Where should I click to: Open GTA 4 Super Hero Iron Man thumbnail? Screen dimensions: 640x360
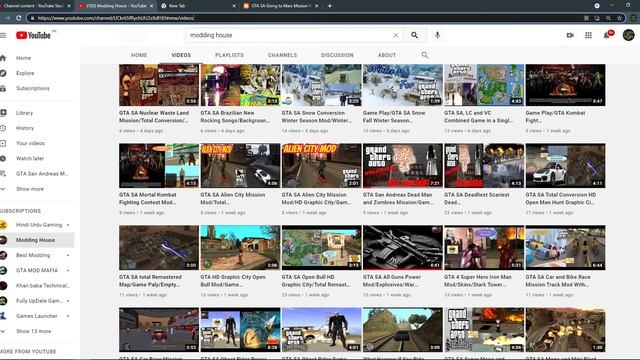(484, 248)
